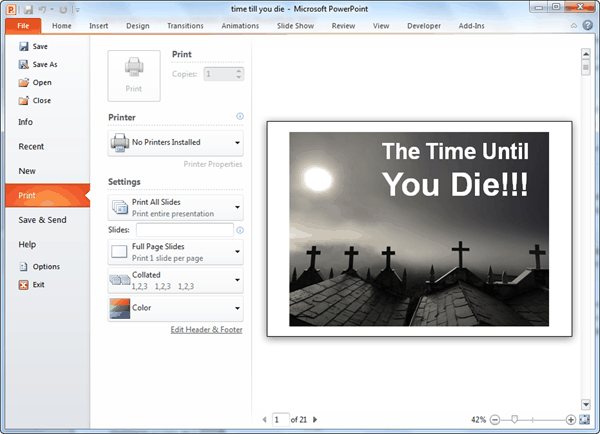The image size is (600, 434).
Task: Open the Quick Access Toolbar customize arrow
Action: pyautogui.click(x=77, y=10)
